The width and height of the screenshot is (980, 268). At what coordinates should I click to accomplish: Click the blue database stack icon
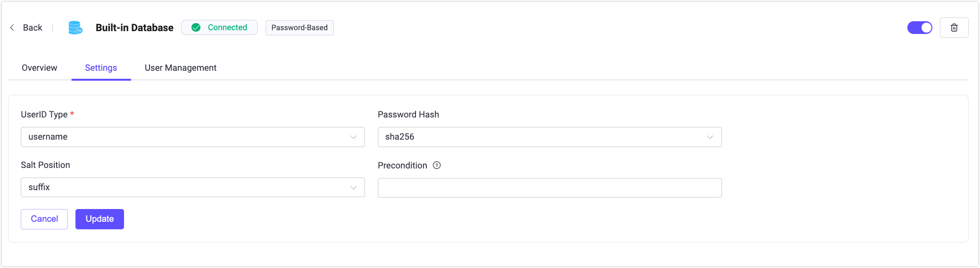[75, 28]
